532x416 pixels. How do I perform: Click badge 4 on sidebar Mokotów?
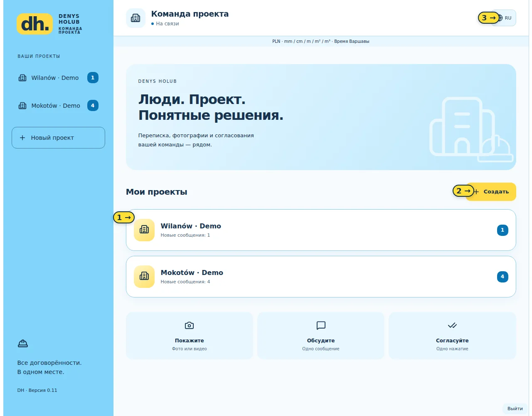click(93, 106)
